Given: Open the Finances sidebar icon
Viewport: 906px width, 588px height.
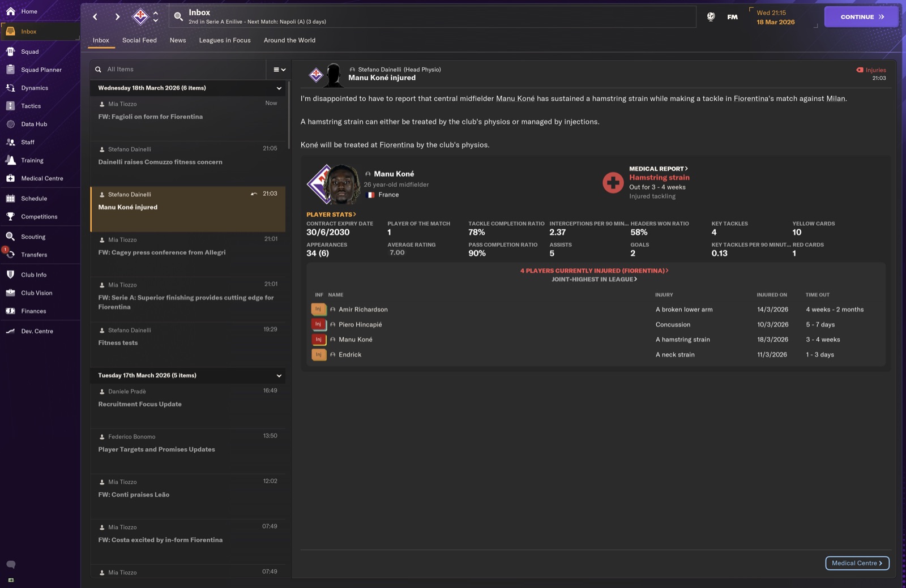Looking at the screenshot, I should [11, 311].
